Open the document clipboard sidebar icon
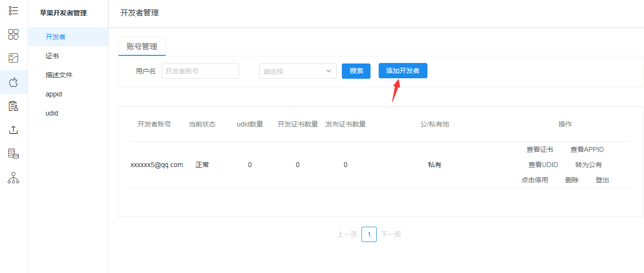The image size is (644, 273). pyautogui.click(x=13, y=106)
